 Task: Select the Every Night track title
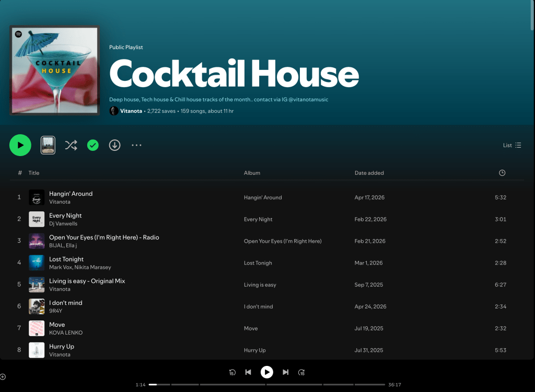65,216
